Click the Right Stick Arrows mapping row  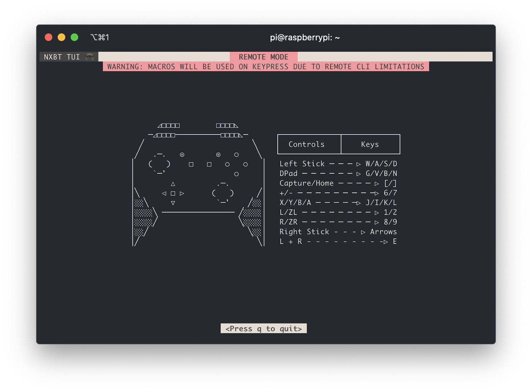click(x=338, y=231)
